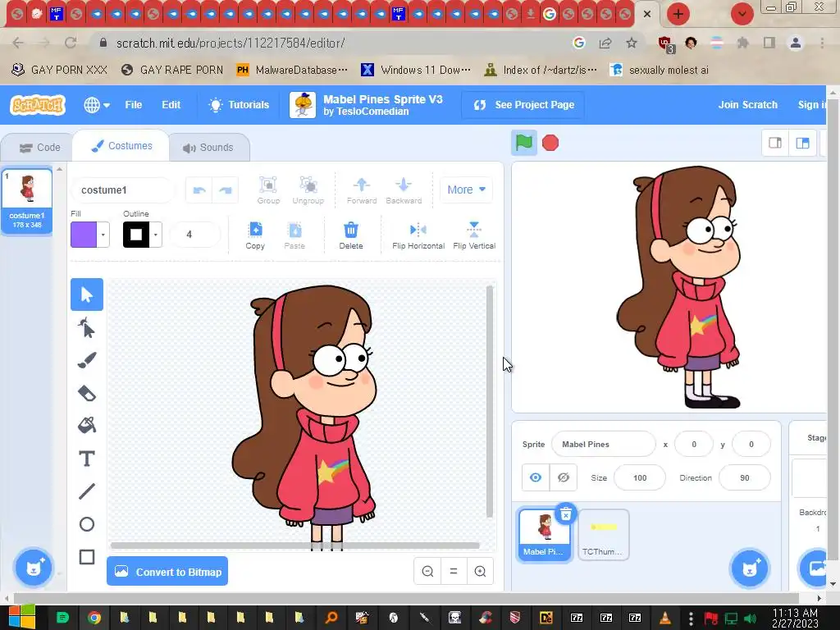
Task: Open the Outline color dropdown arrow
Action: (x=155, y=235)
